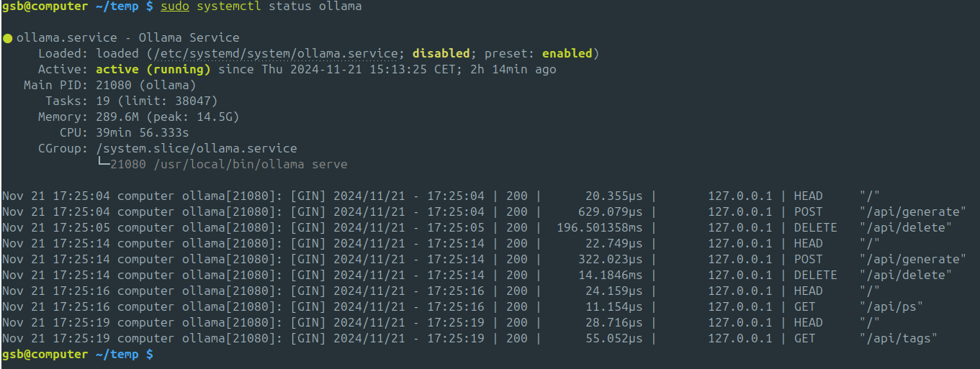Click the preset 'enabled' bold text
Image resolution: width=980 pixels, height=369 pixels.
pyautogui.click(x=567, y=54)
